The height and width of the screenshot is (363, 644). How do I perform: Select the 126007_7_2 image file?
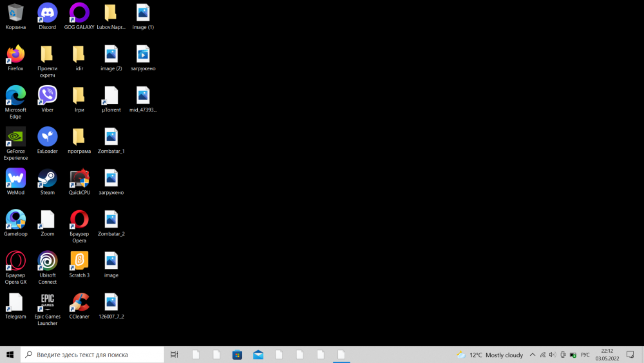[x=111, y=306]
